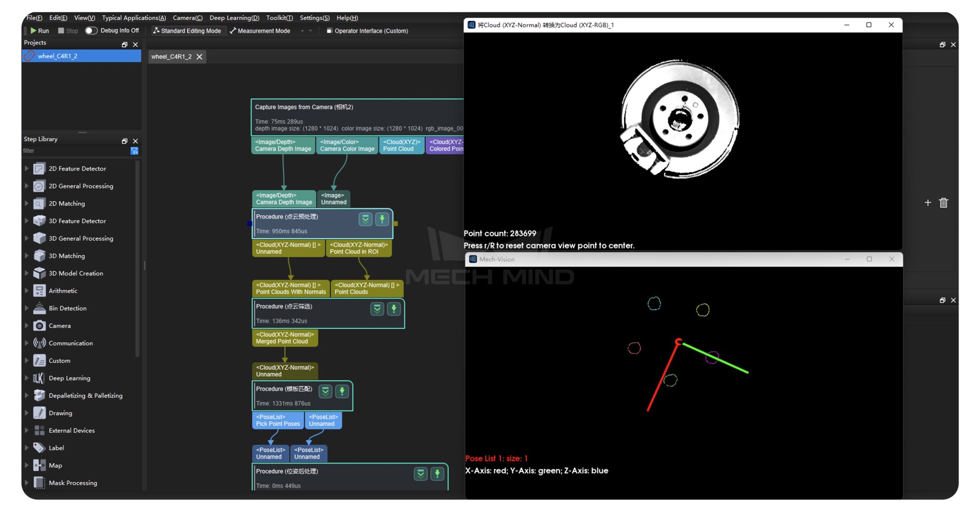Open the Typical Applications menu
Image resolution: width=980 pixels, height=511 pixels.
(x=134, y=18)
